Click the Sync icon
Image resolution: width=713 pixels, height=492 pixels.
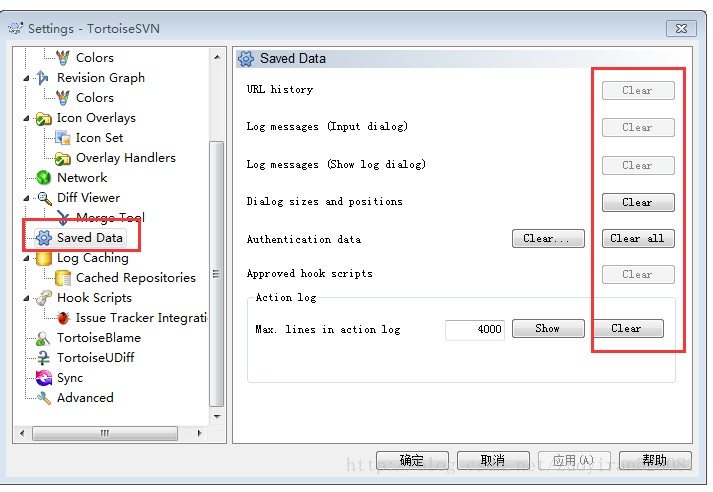44,377
